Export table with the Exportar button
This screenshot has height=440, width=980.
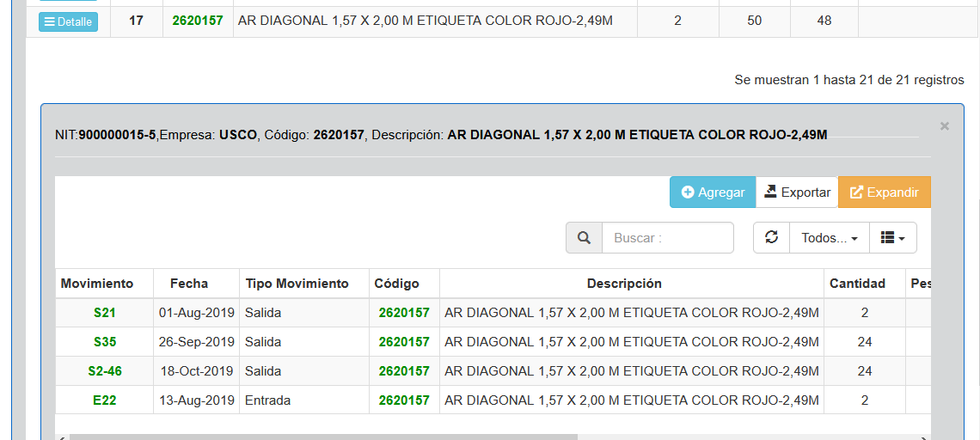797,192
